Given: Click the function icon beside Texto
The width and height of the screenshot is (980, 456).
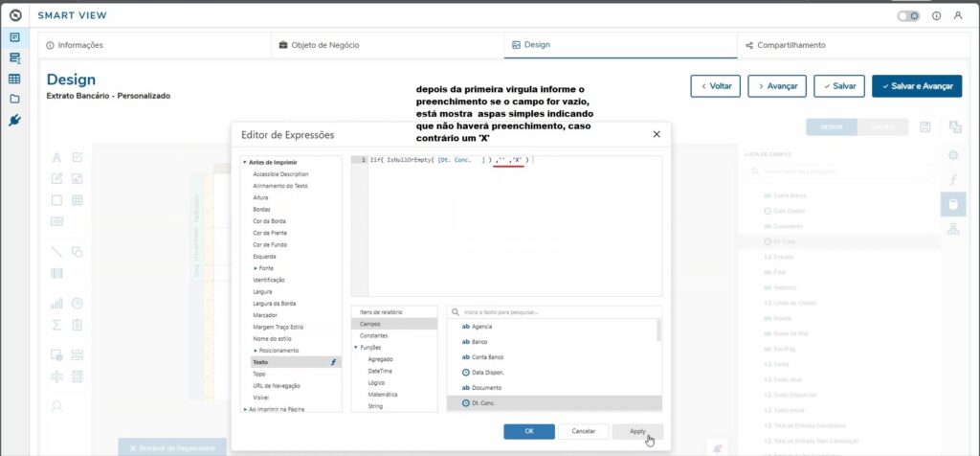Looking at the screenshot, I should (x=333, y=362).
